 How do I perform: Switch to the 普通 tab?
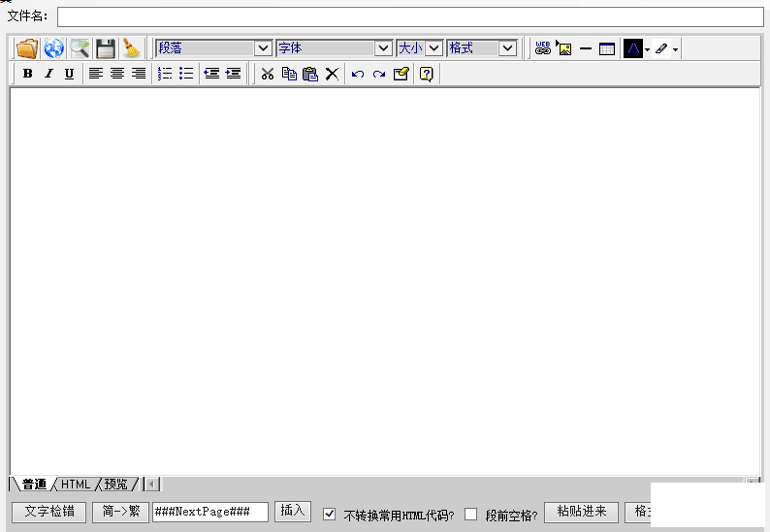(34, 485)
